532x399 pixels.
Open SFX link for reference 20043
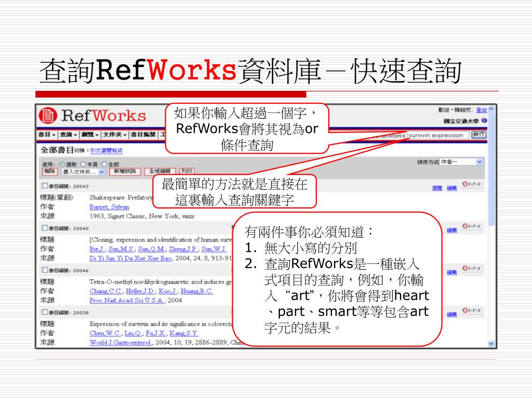pos(472,184)
